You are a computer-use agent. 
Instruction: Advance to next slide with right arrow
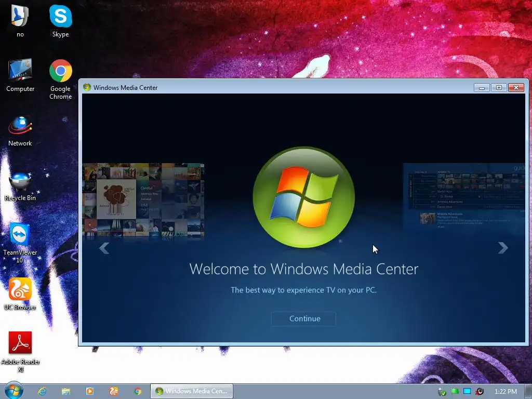tap(503, 248)
